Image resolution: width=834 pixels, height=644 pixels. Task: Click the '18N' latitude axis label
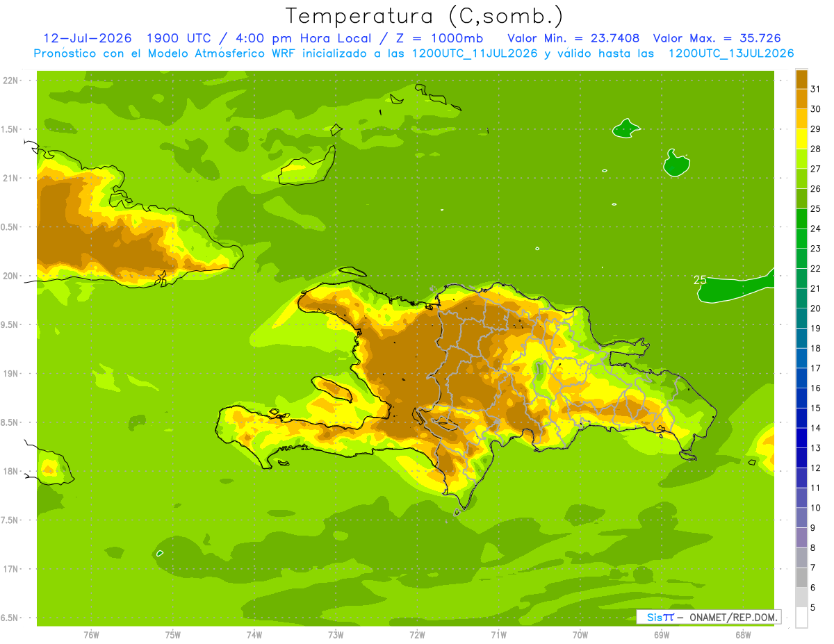click(11, 472)
